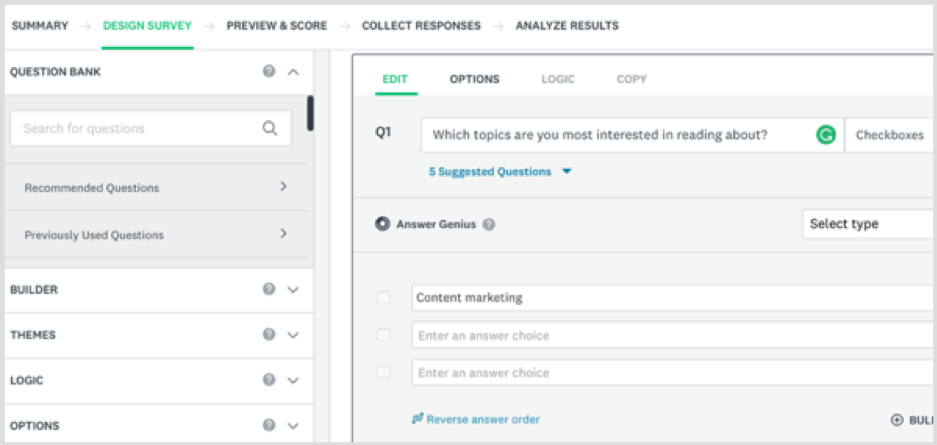Select the question Options tab

(x=474, y=79)
